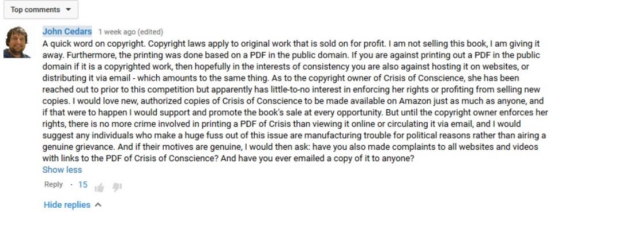The image size is (644, 236).
Task: Collapse the thread via Hide replies
Action: point(67,205)
